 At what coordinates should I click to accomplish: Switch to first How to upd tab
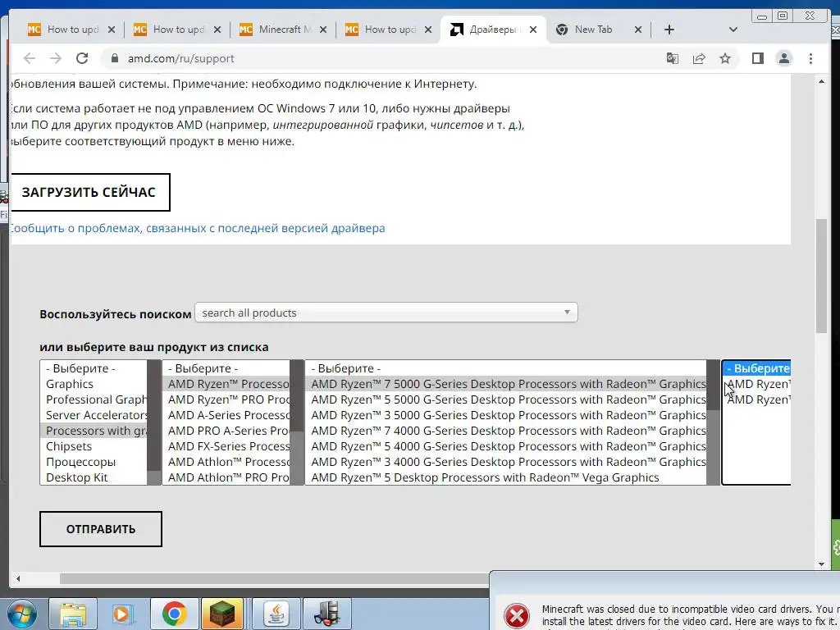click(x=71, y=30)
